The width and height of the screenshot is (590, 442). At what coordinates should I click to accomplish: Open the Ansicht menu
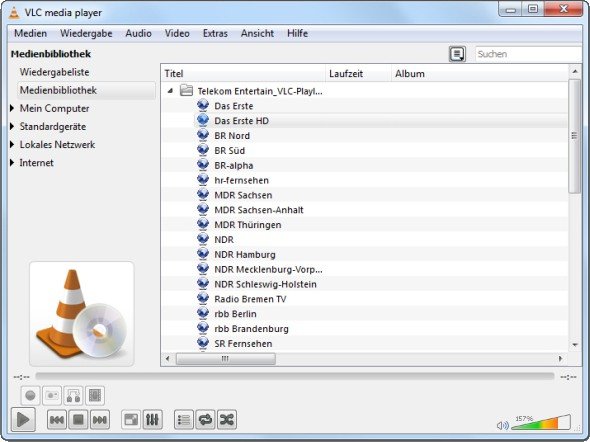[257, 33]
